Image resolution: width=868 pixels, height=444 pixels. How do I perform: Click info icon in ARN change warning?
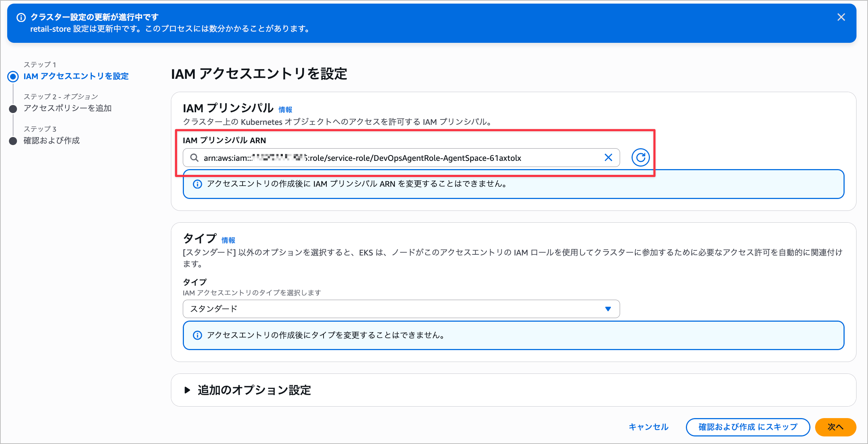pyautogui.click(x=197, y=184)
